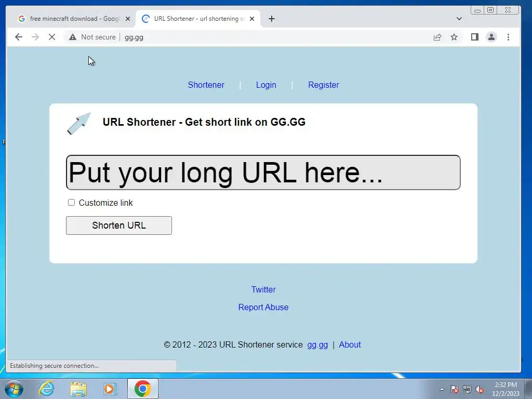Click the URL Shortener page heading
The image size is (532, 399).
click(x=204, y=122)
